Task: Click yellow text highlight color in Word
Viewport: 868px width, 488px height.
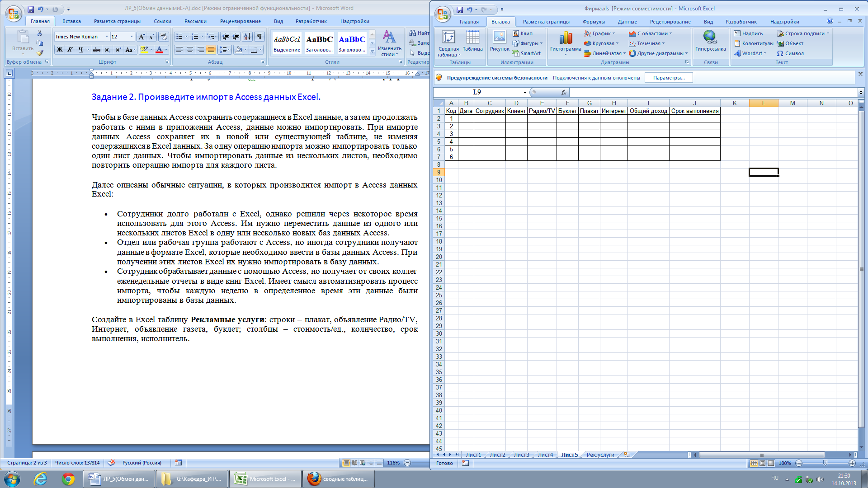Action: (144, 50)
